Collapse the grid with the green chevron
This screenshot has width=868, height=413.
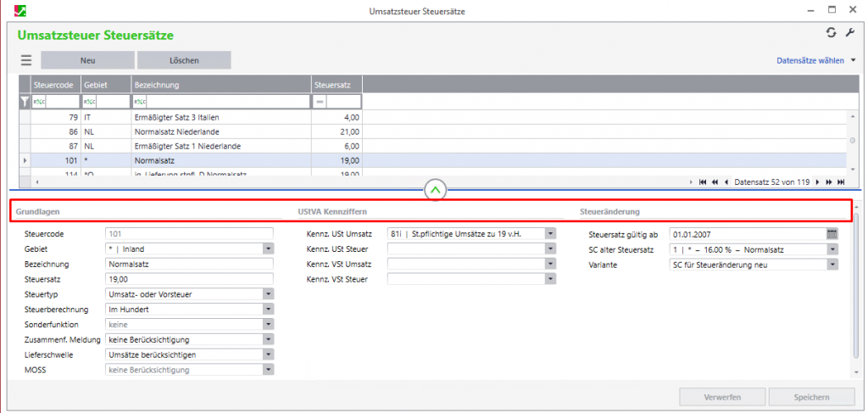point(435,190)
